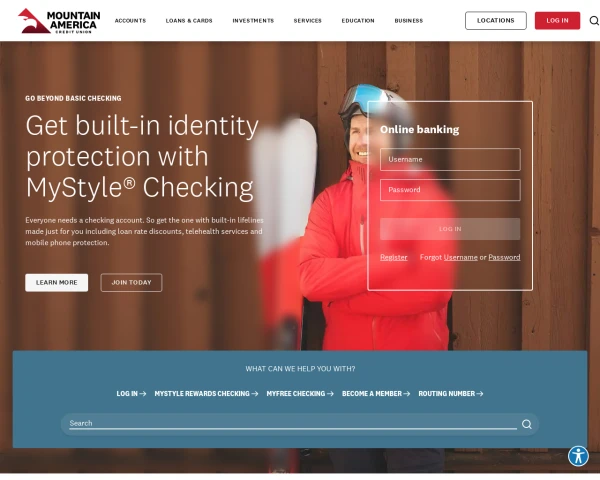
Task: Open the Business menu
Action: [409, 21]
